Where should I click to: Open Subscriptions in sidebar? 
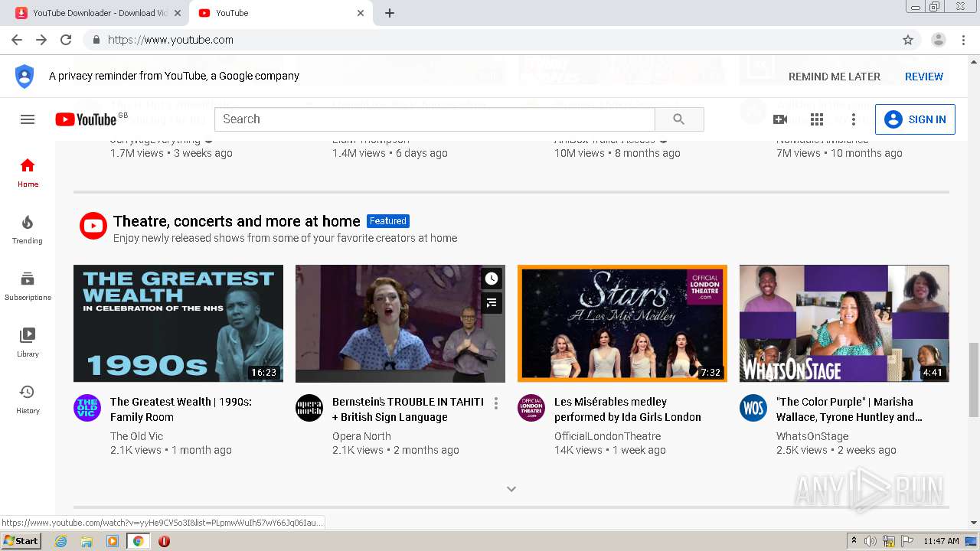pyautogui.click(x=28, y=285)
